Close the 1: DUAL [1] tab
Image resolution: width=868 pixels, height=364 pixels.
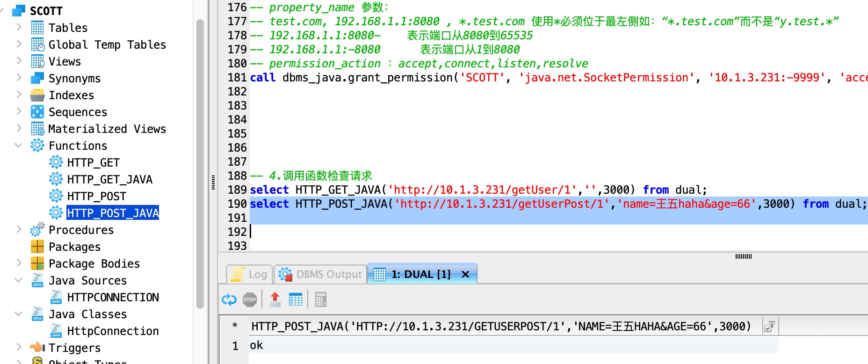click(x=465, y=275)
